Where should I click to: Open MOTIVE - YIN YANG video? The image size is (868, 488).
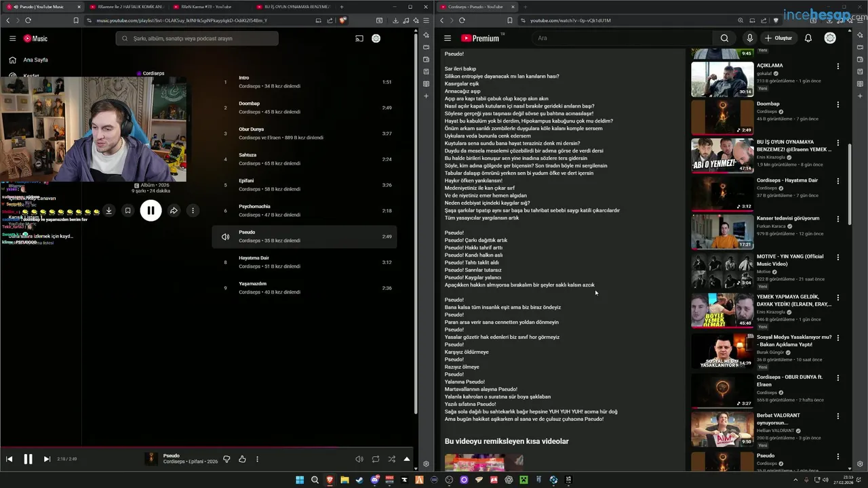pyautogui.click(x=790, y=260)
